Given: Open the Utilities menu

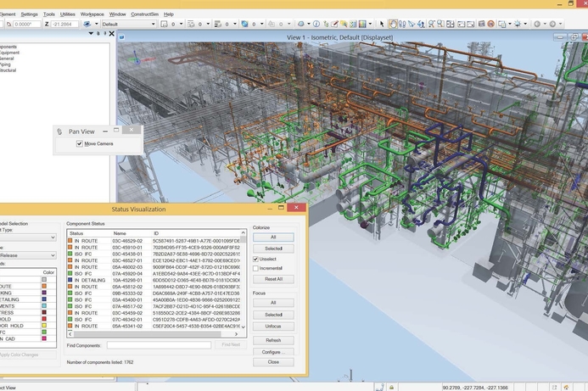Looking at the screenshot, I should click(68, 14).
